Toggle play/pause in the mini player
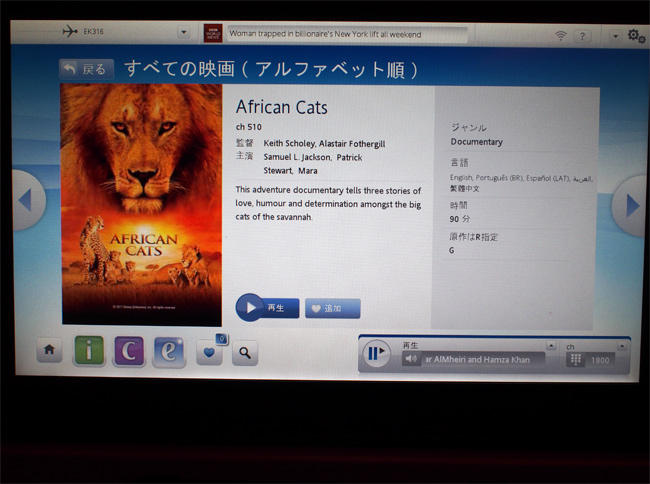650x484 pixels. [376, 353]
